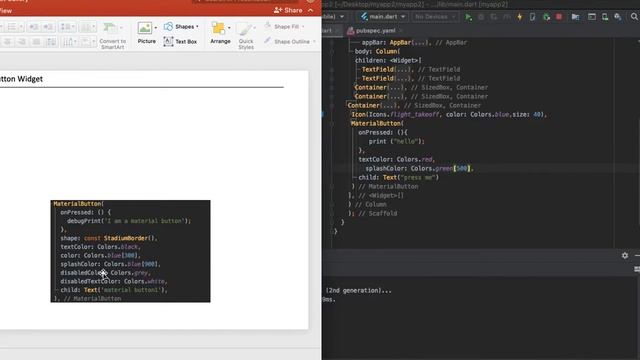Open Search Everywhere magnifier in Android Studio

point(634,17)
